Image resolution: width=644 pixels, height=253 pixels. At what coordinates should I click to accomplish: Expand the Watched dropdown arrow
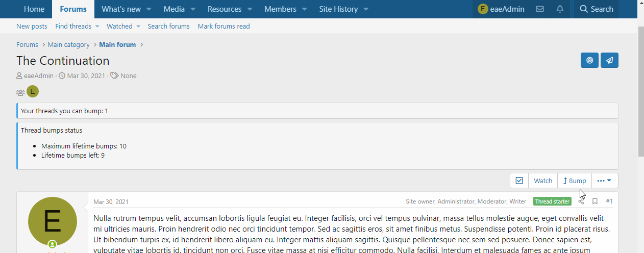pos(138,27)
